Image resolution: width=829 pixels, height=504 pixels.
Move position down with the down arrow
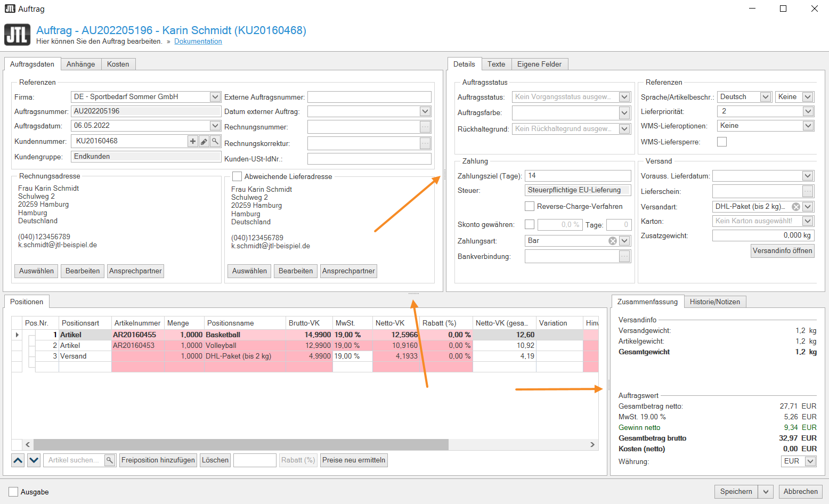pyautogui.click(x=34, y=460)
